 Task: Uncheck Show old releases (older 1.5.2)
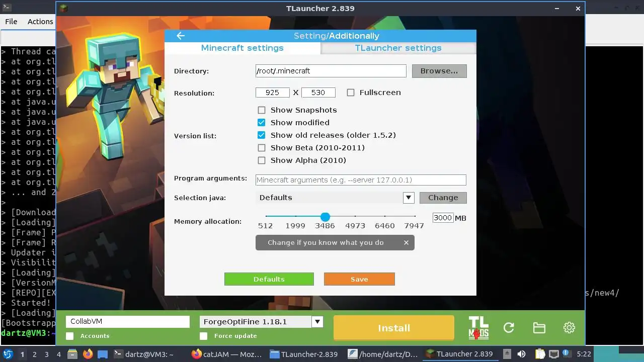click(262, 135)
